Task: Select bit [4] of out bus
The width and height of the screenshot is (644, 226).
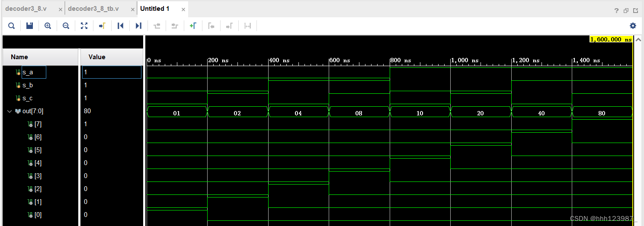Action: coord(38,163)
